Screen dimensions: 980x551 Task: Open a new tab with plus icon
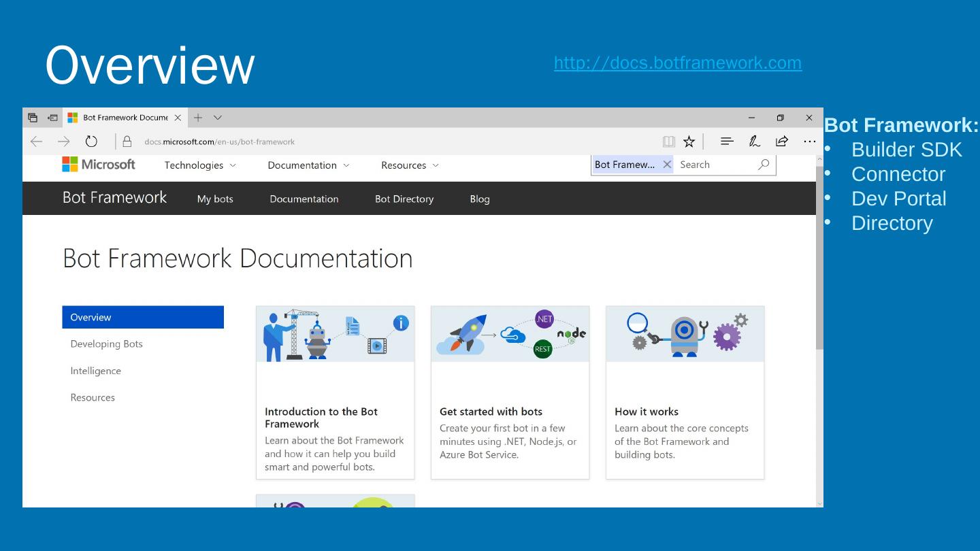pos(198,118)
